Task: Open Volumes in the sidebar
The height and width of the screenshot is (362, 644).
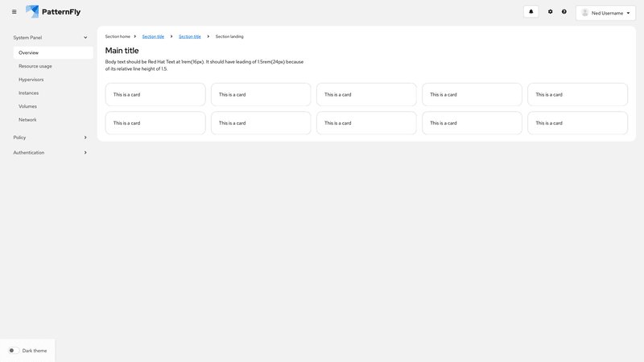Action: [27, 106]
